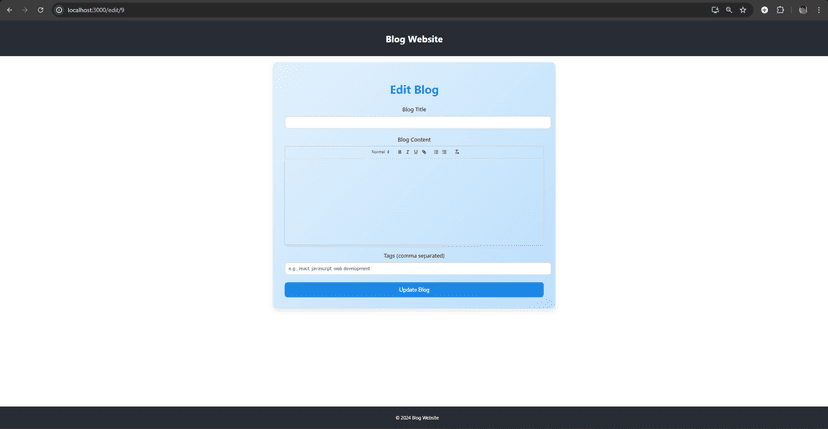
Task: Reload the page with the refresh icon
Action: click(40, 10)
